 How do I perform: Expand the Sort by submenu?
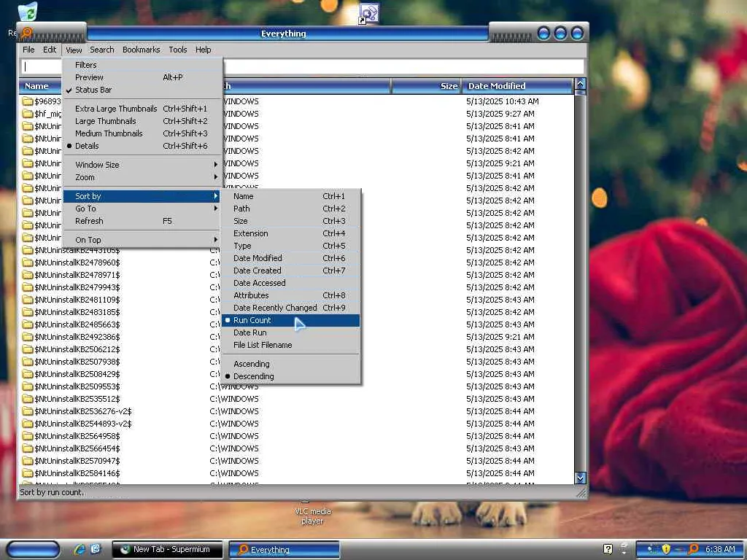(142, 196)
